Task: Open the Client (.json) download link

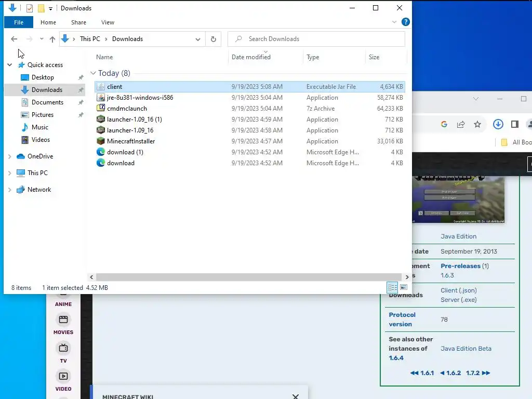Action: tap(459, 290)
